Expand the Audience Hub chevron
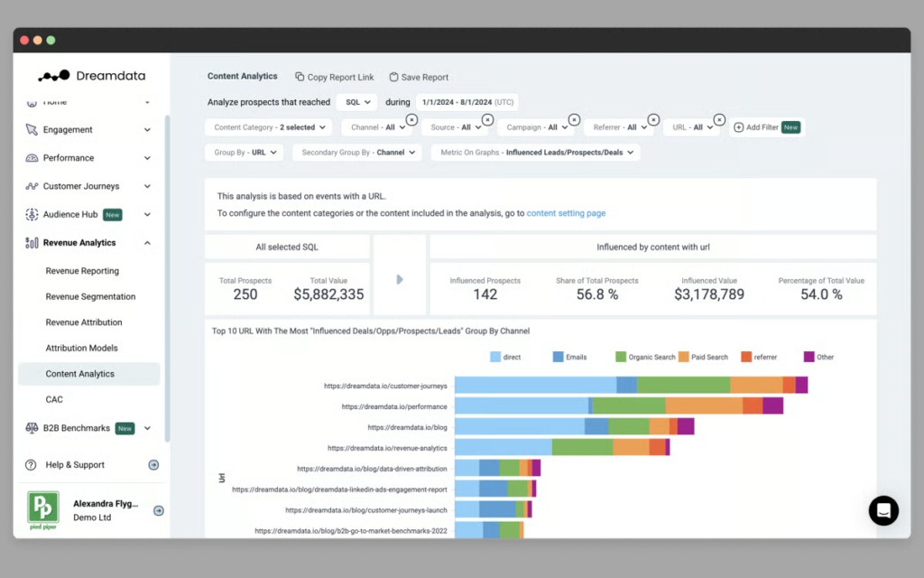This screenshot has width=924, height=578. pyautogui.click(x=147, y=215)
